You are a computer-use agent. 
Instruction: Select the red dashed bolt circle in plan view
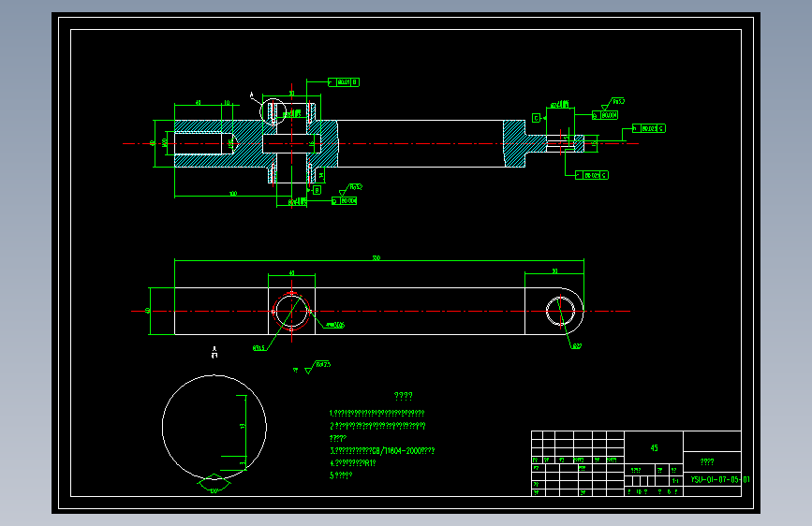point(291,311)
